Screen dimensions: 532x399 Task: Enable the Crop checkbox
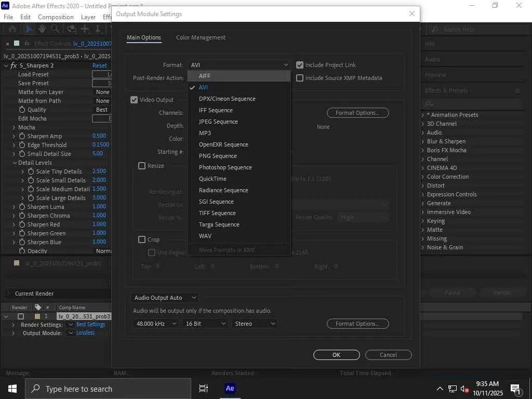pos(142,240)
